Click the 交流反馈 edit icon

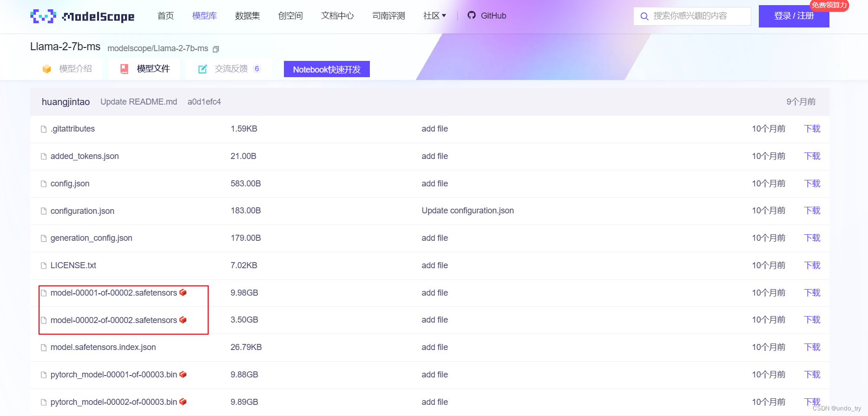tap(203, 69)
